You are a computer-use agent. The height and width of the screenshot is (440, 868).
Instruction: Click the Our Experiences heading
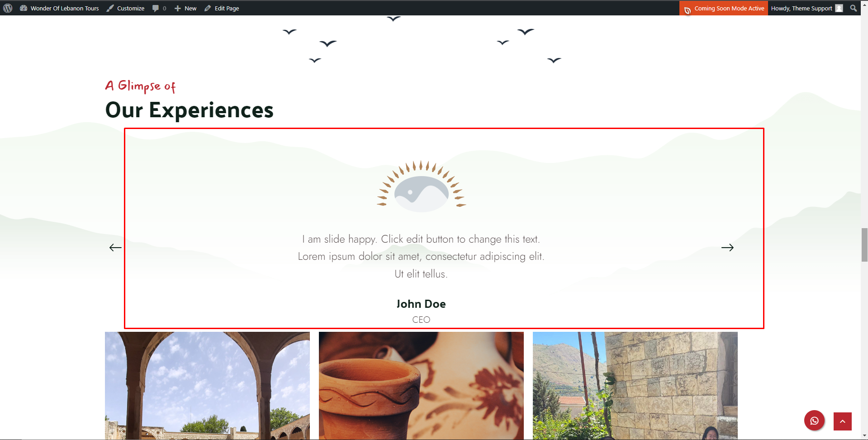[x=190, y=110]
